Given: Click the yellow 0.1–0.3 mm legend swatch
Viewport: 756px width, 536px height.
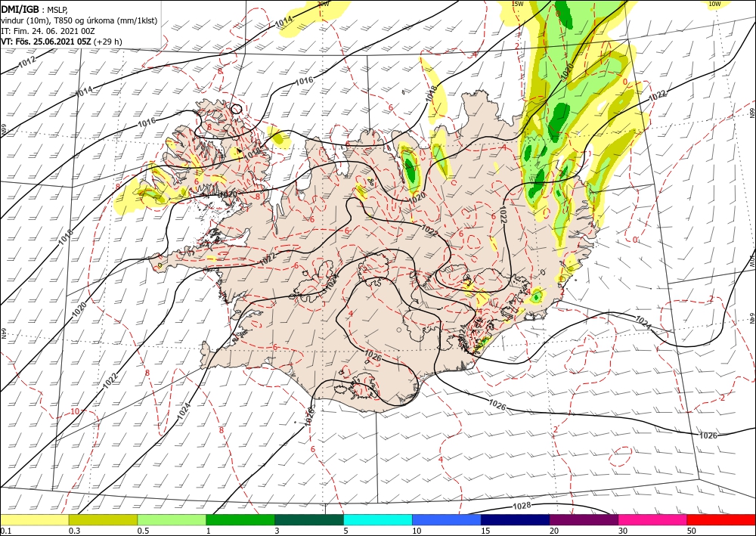Looking at the screenshot, I should pyautogui.click(x=34, y=520).
